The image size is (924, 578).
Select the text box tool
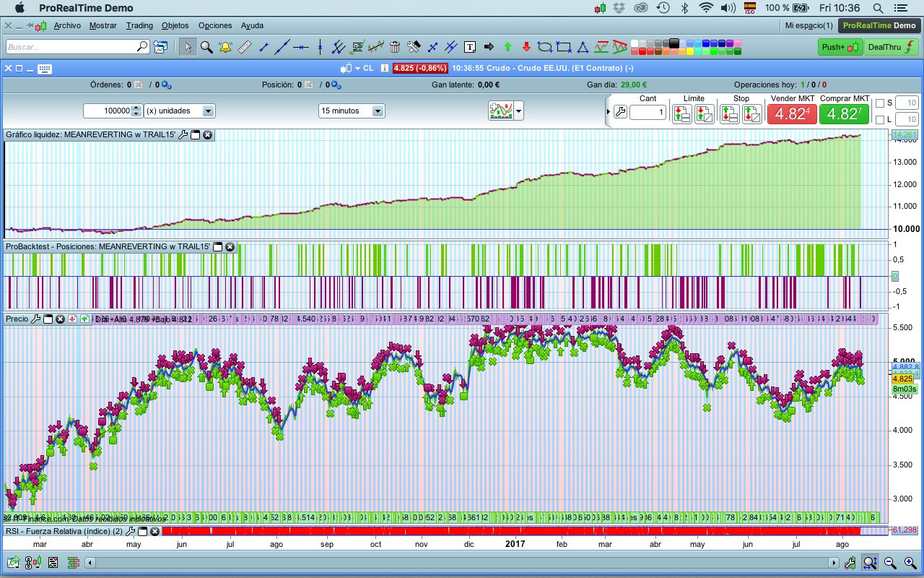(x=470, y=47)
